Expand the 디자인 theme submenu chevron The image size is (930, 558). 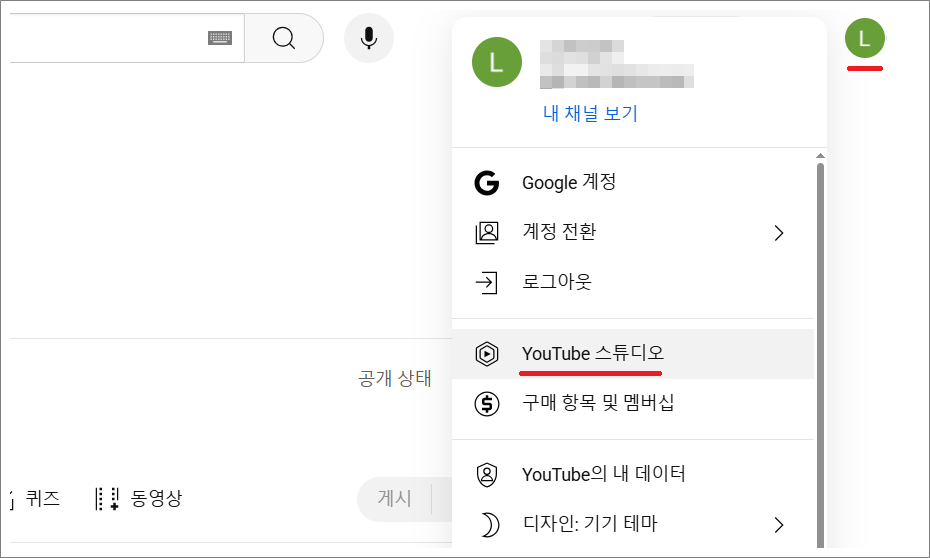pos(779,525)
